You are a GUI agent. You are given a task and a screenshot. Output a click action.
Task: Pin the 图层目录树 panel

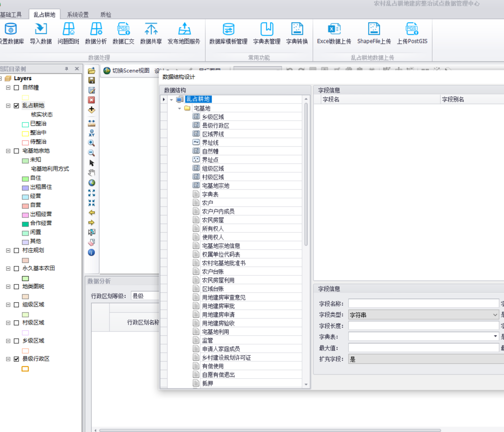click(x=66, y=69)
